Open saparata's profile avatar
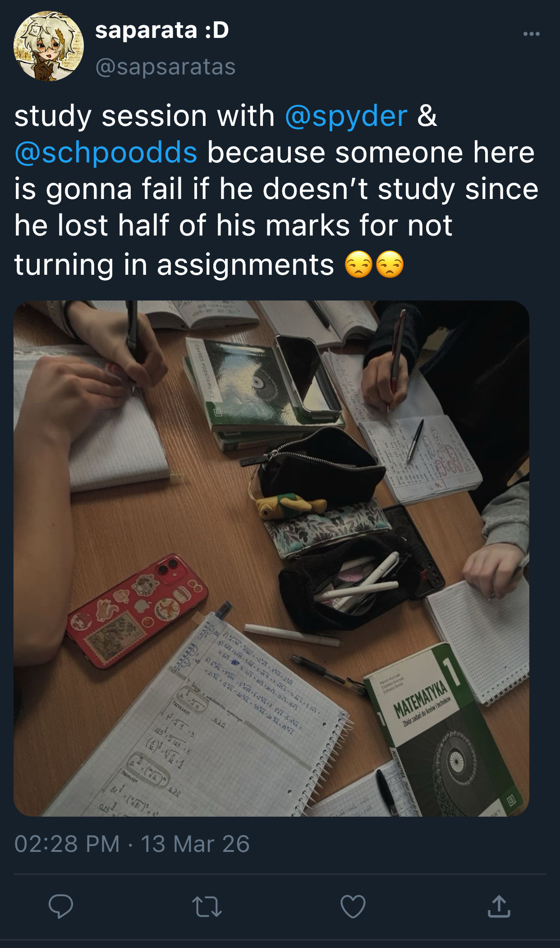Screen dimensions: 560x948 click(x=49, y=46)
